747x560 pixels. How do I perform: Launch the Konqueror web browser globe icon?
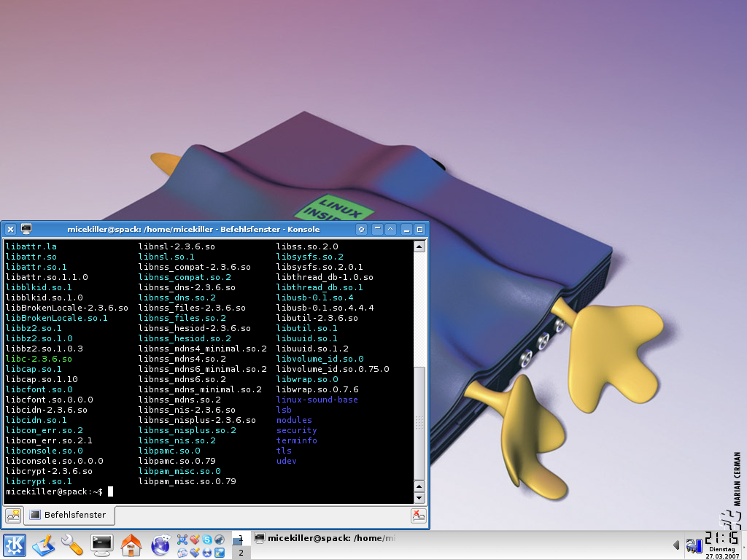tap(160, 545)
